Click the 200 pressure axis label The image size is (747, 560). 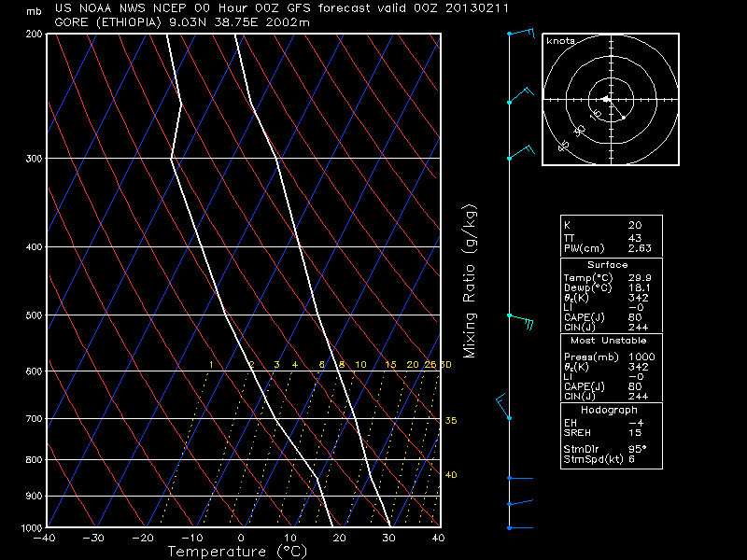(x=35, y=35)
